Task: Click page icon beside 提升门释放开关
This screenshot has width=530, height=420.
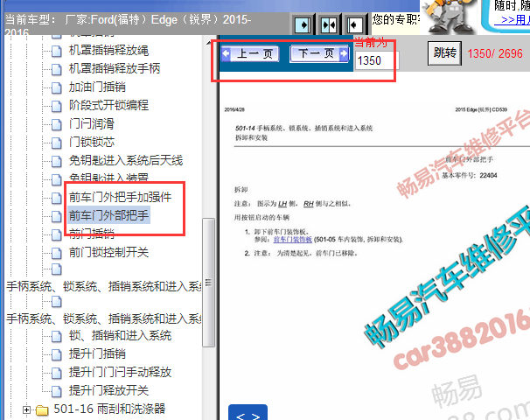Action: pyautogui.click(x=57, y=391)
